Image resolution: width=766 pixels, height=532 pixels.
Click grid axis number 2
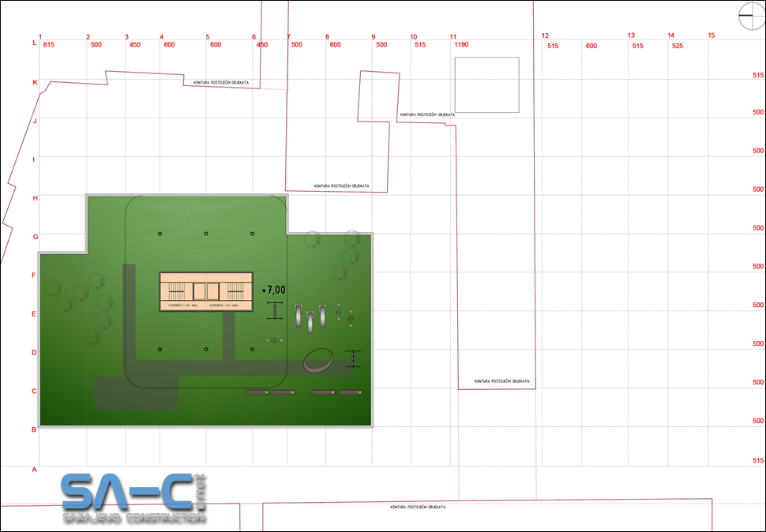[88, 36]
